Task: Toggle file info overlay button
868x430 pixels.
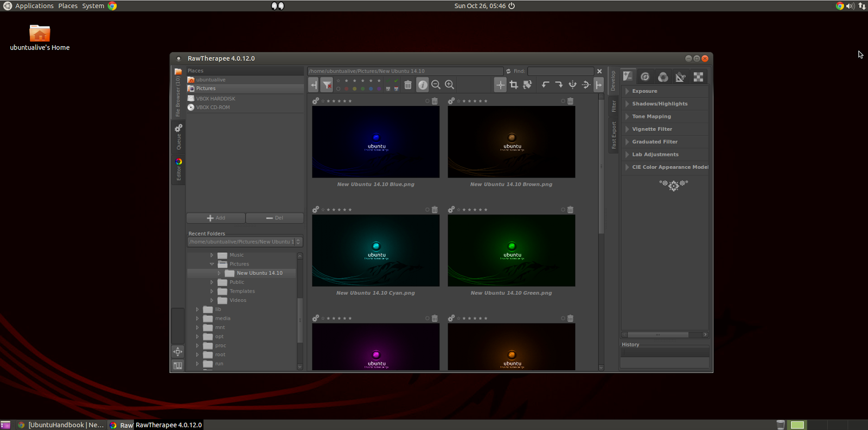Action: [x=422, y=85]
